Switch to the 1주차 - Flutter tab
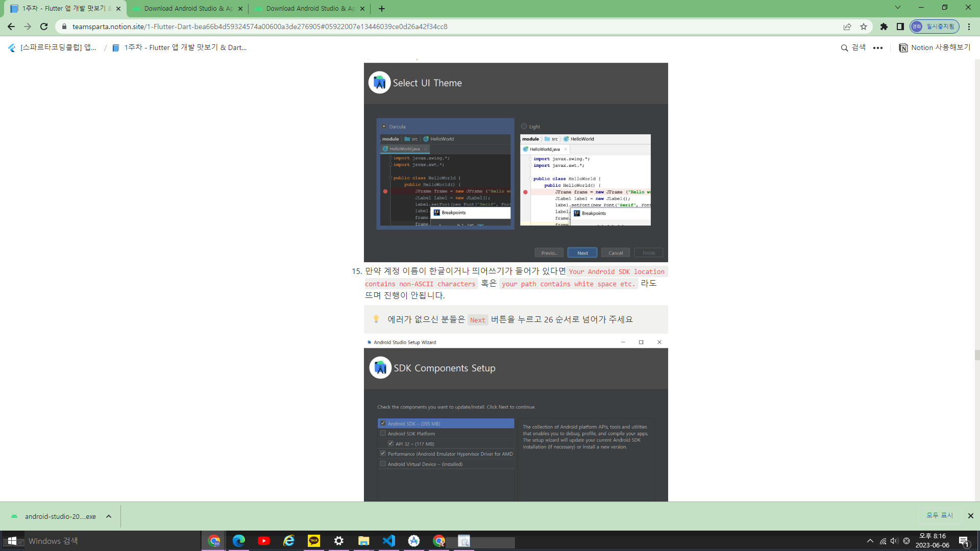 point(65,9)
